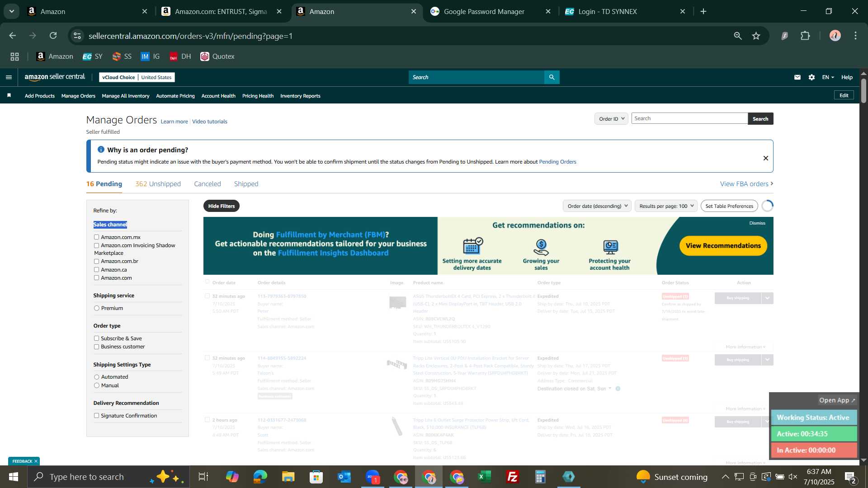Open the Manage All Inventory menu
This screenshot has width=868, height=488.
click(126, 96)
